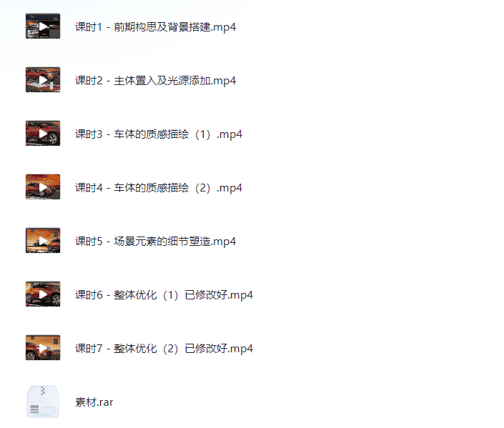Open 课时5 - 场景元素的细节塑造.mp4 file name
The image size is (504, 428).
(156, 242)
